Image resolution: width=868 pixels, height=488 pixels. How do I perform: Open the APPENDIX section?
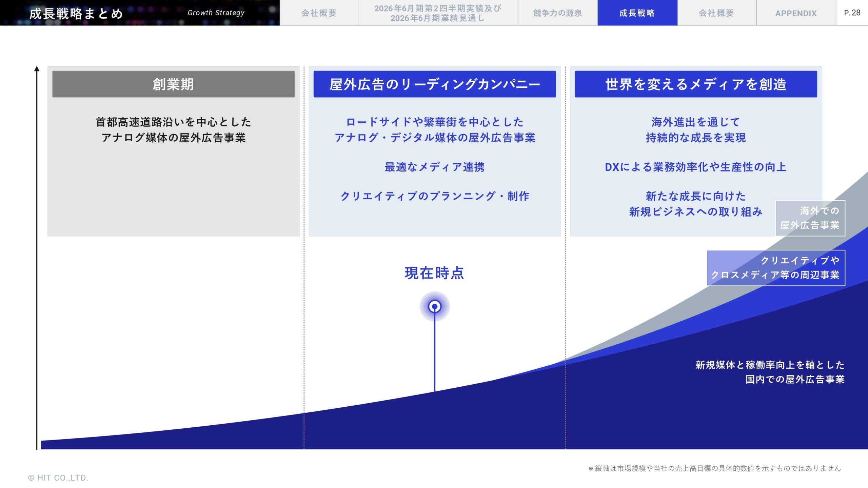(x=796, y=14)
